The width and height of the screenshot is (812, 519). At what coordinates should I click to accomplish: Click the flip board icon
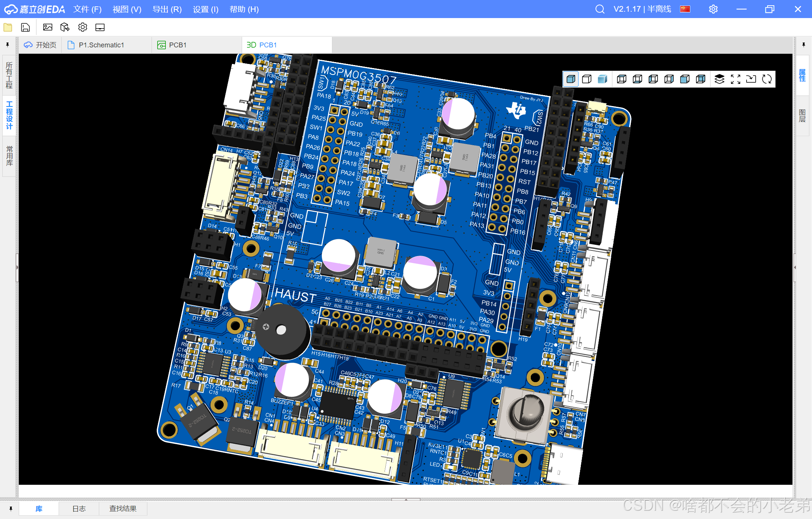click(x=751, y=79)
